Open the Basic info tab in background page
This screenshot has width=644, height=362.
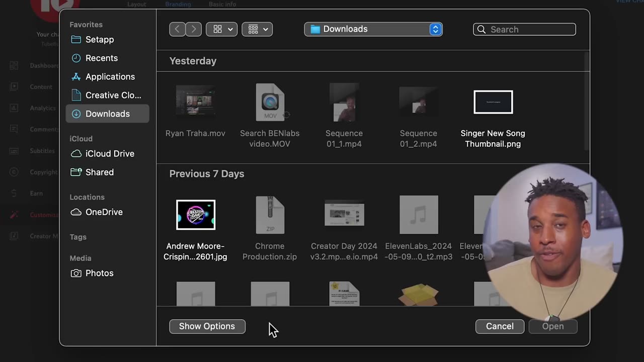point(222,4)
